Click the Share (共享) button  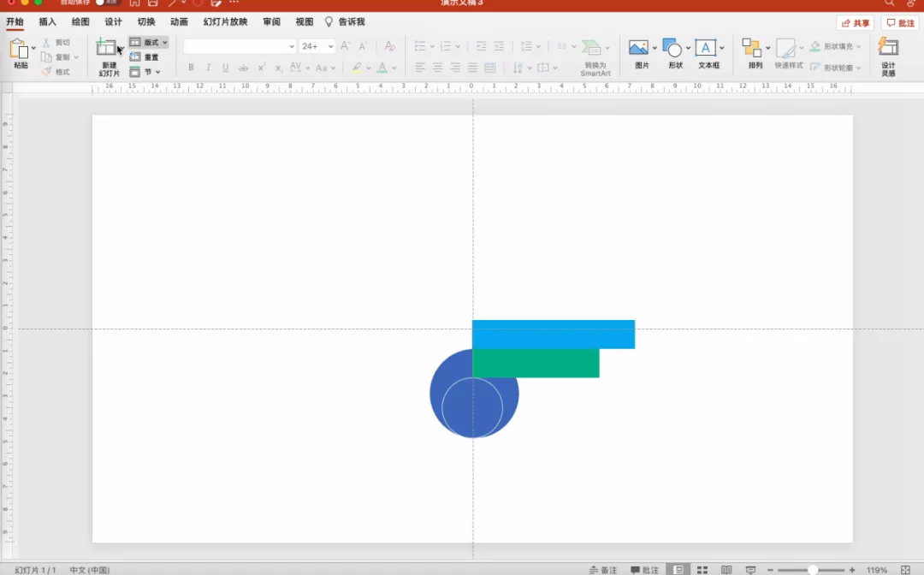(x=855, y=23)
